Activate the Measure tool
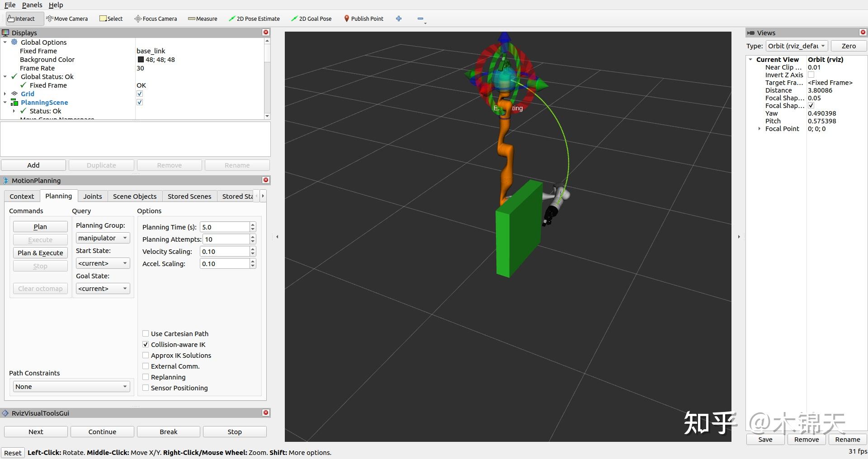This screenshot has height=459, width=868. click(x=202, y=19)
